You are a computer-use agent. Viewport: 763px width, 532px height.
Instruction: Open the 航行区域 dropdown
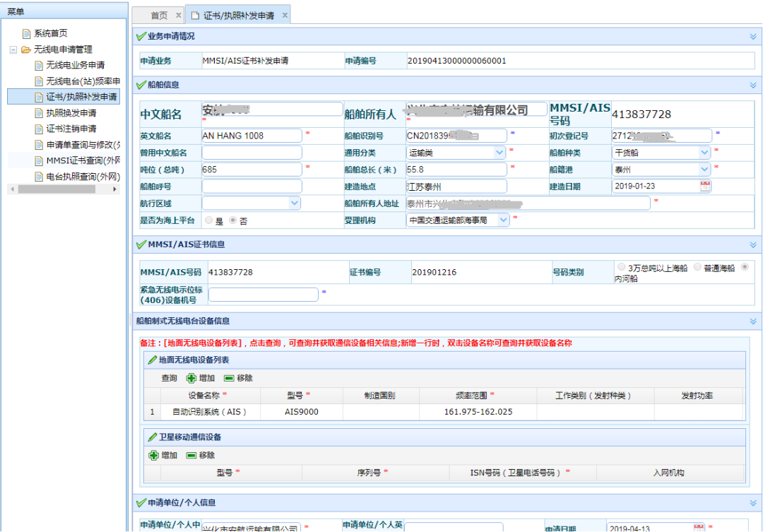pos(295,203)
